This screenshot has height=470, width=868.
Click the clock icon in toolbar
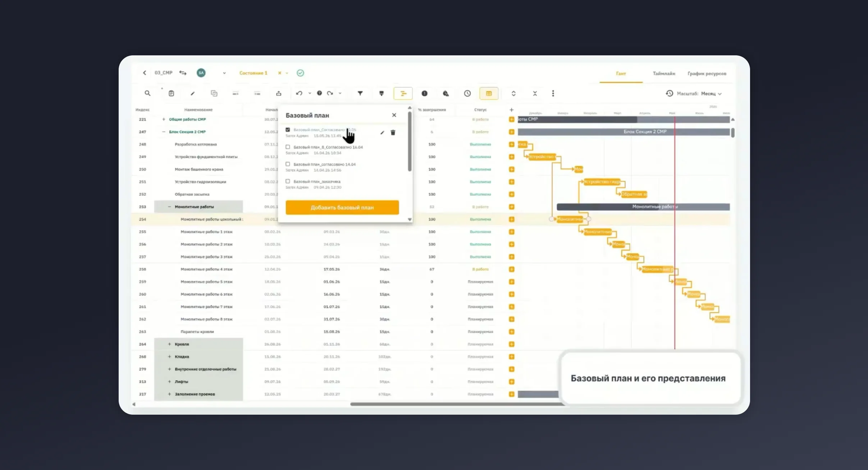(x=467, y=93)
